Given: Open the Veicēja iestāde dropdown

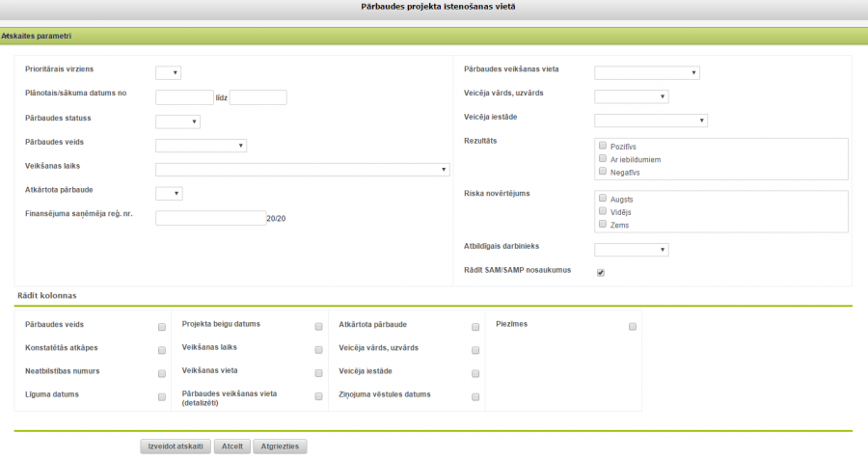Looking at the screenshot, I should tap(650, 121).
